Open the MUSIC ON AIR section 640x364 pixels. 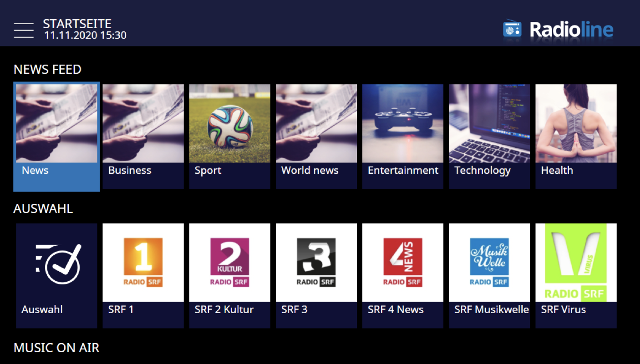(x=56, y=348)
